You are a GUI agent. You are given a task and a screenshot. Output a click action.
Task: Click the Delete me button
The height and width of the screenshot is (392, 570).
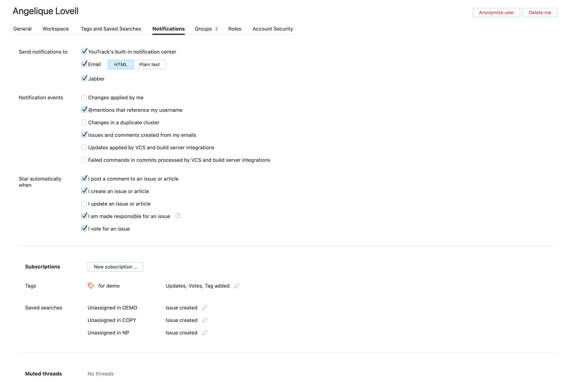[540, 13]
